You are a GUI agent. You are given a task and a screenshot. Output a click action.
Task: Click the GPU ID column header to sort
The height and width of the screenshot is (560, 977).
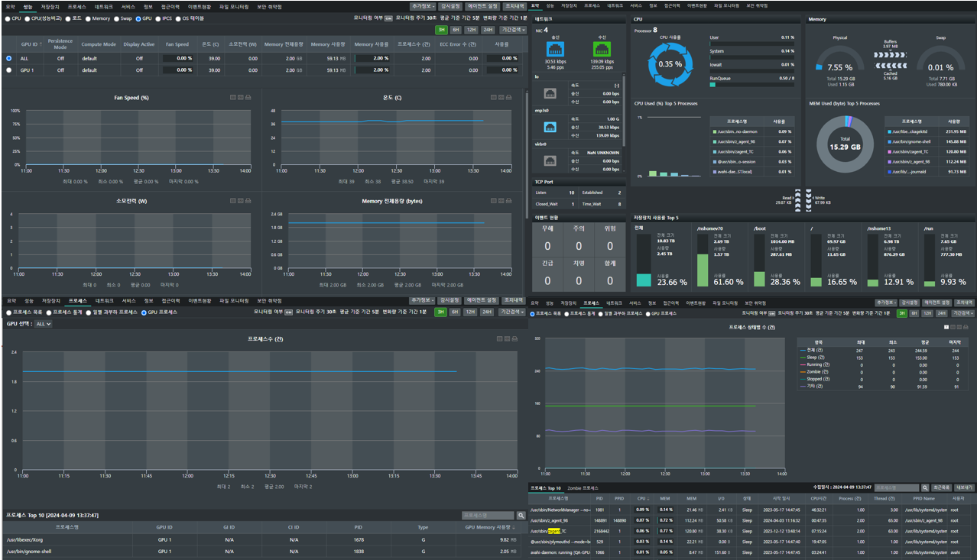click(31, 44)
